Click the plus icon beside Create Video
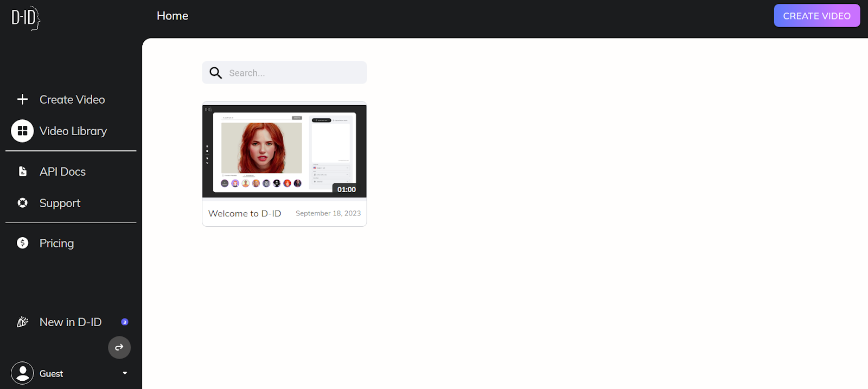The image size is (868, 389). tap(22, 99)
